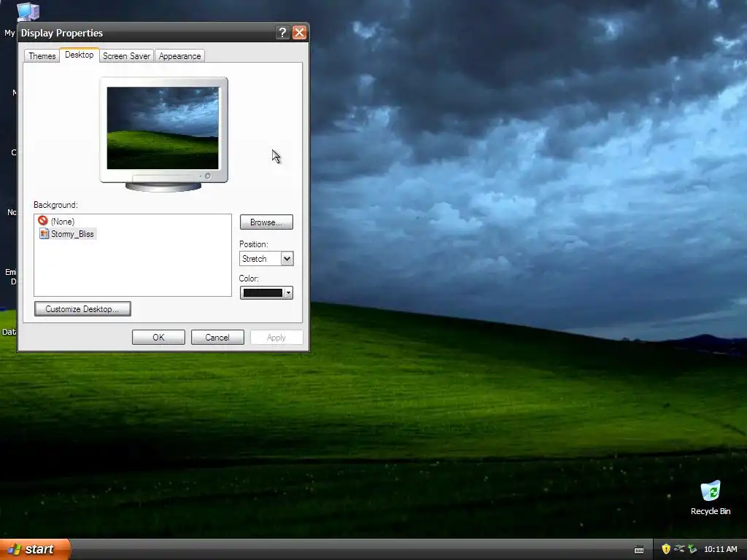This screenshot has height=560, width=747.
Task: Select the Stormy_Bliss background entry
Action: coord(72,234)
